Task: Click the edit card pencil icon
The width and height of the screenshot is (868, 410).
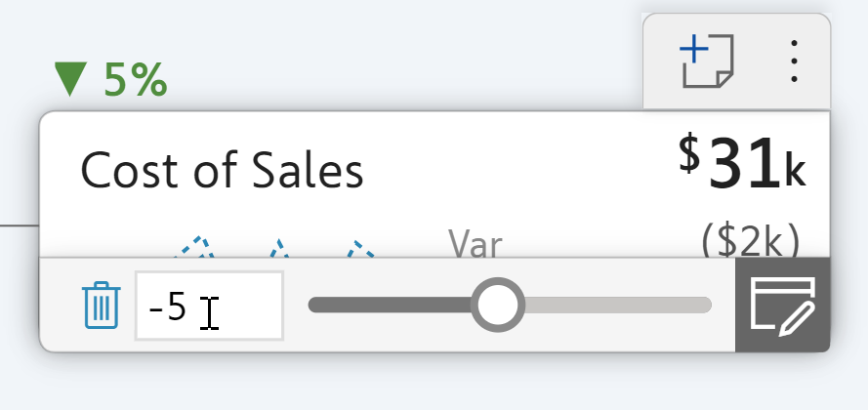Action: pyautogui.click(x=782, y=306)
